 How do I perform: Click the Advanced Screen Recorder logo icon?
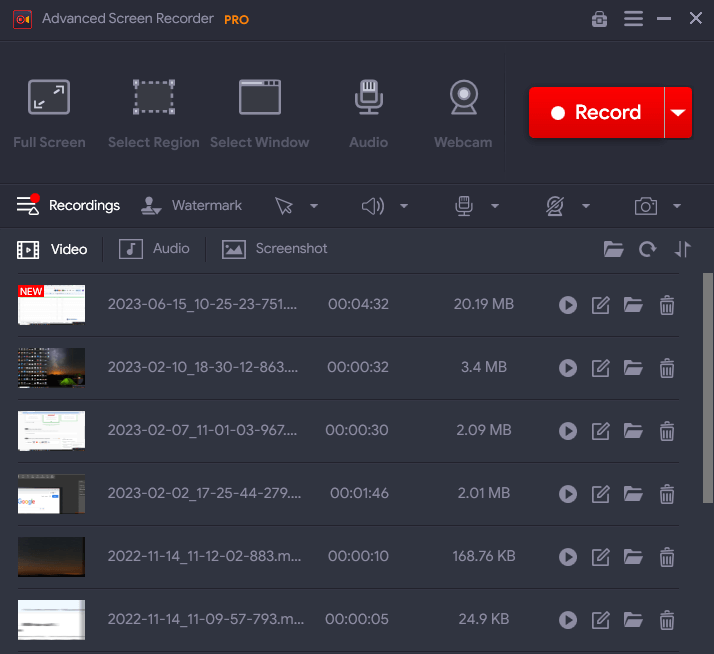coord(22,19)
